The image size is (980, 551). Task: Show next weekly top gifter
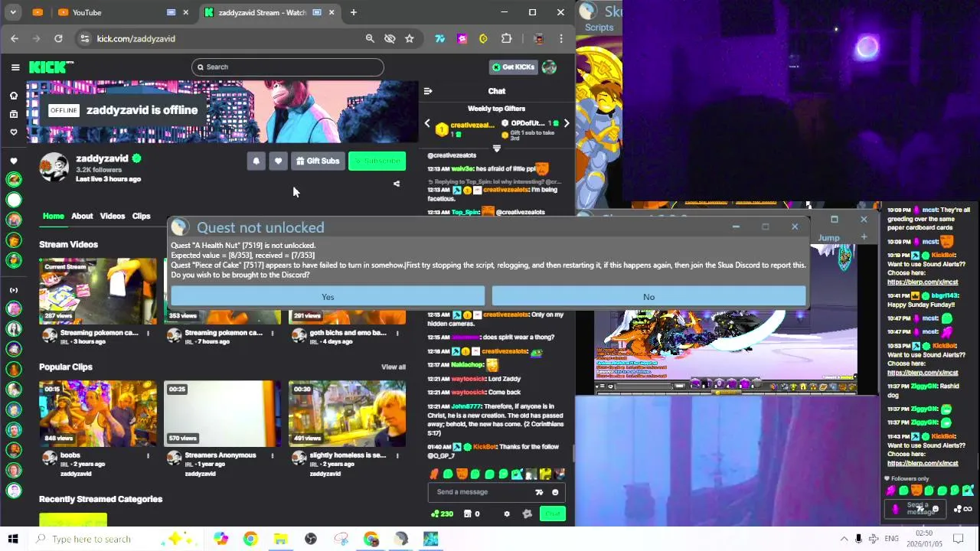click(567, 124)
